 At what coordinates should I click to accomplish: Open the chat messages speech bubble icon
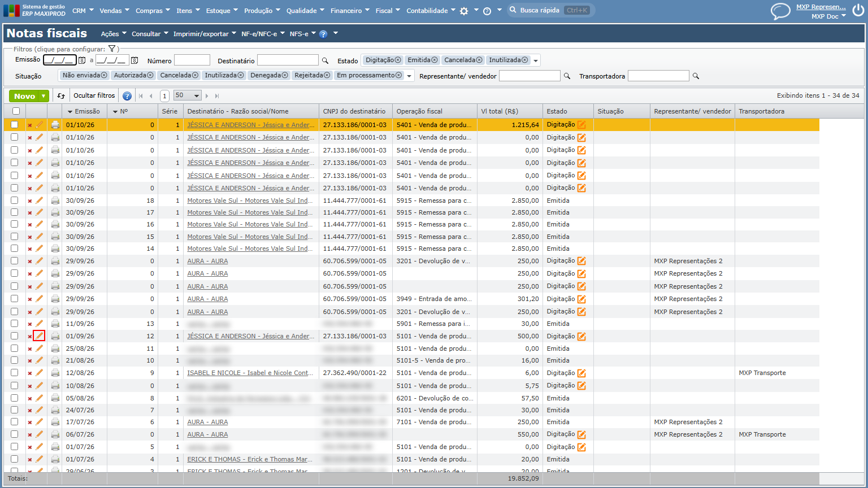click(x=780, y=11)
